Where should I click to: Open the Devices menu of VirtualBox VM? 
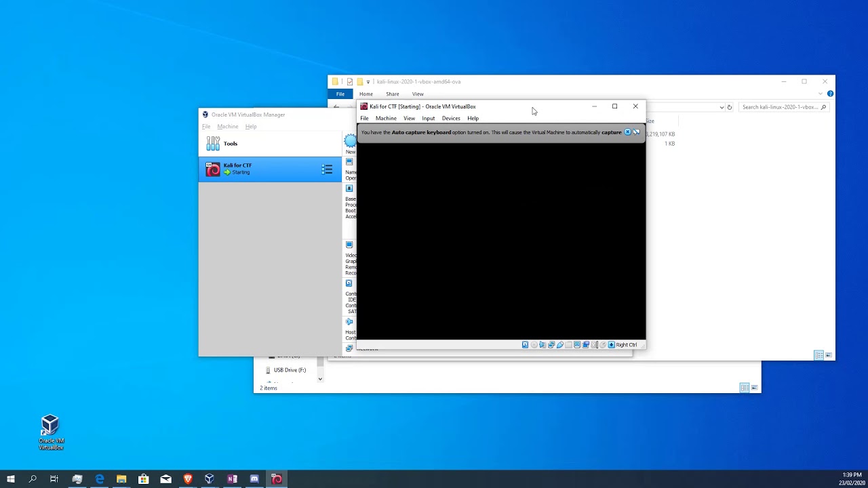point(450,118)
